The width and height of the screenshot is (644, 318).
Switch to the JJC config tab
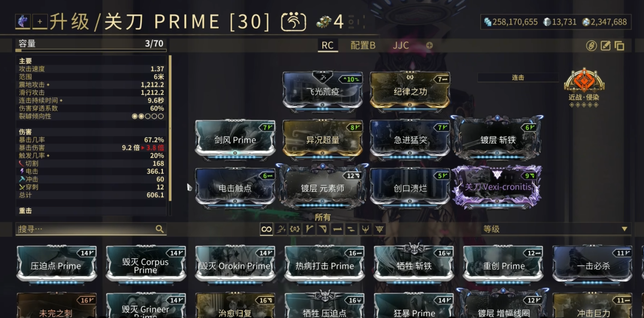coord(401,46)
